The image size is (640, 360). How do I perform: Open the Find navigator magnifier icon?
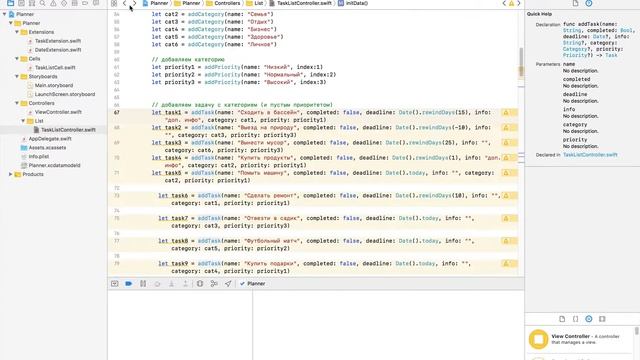(42, 3)
